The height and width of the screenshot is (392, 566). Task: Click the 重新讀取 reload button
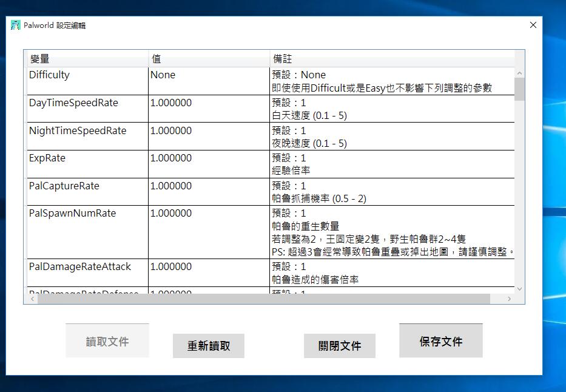click(209, 345)
